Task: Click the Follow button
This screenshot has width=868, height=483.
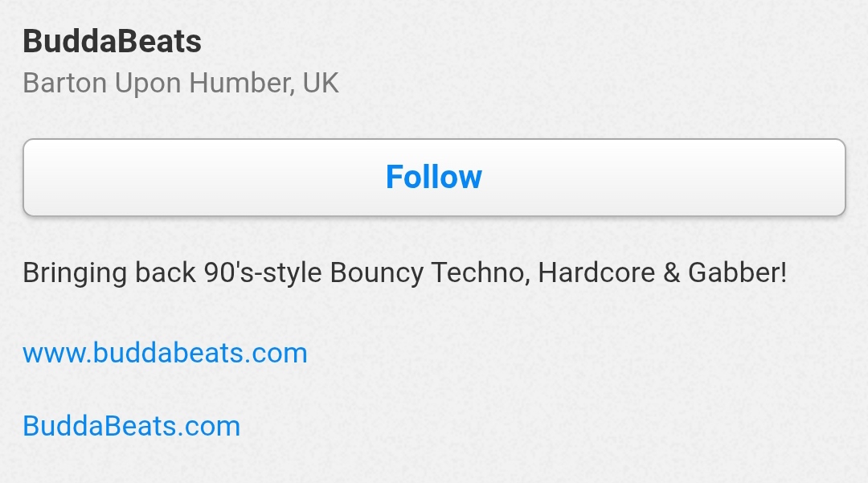Action: 434,178
